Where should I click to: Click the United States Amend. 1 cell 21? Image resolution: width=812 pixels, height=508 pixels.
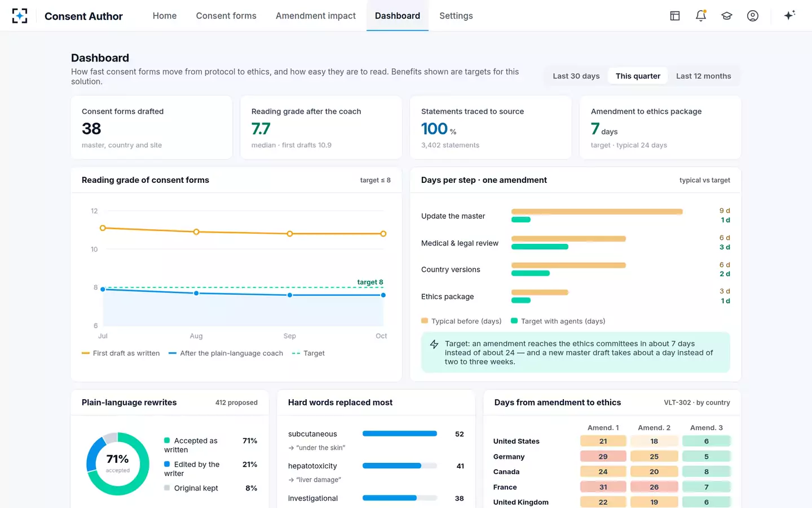click(x=603, y=441)
